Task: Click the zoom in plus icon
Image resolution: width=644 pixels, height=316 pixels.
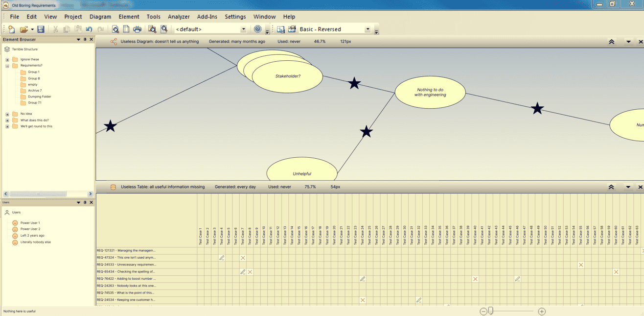Action: point(542,312)
